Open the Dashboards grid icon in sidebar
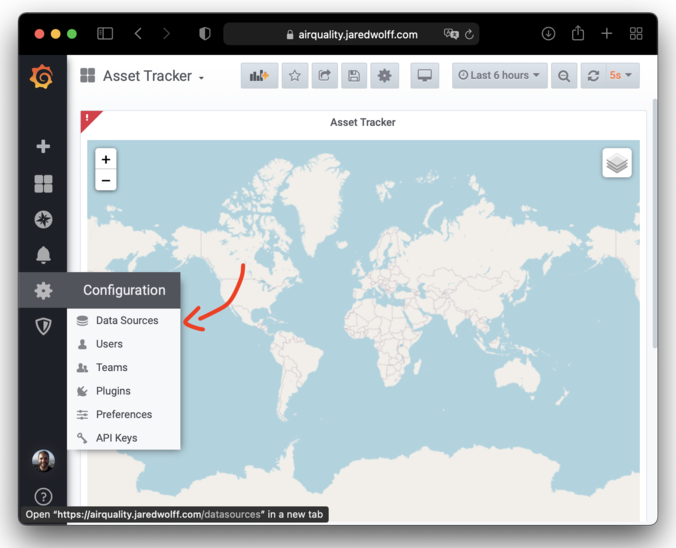Screen dimensions: 676x548 point(43,184)
